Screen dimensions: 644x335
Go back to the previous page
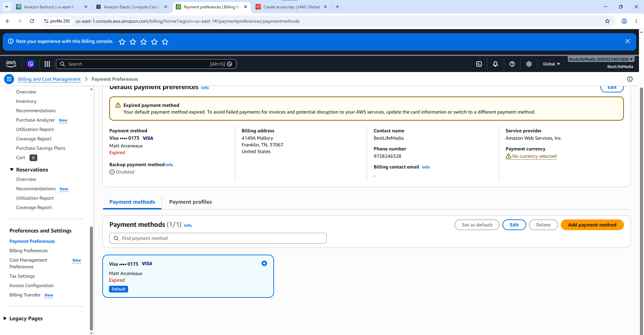[8, 21]
